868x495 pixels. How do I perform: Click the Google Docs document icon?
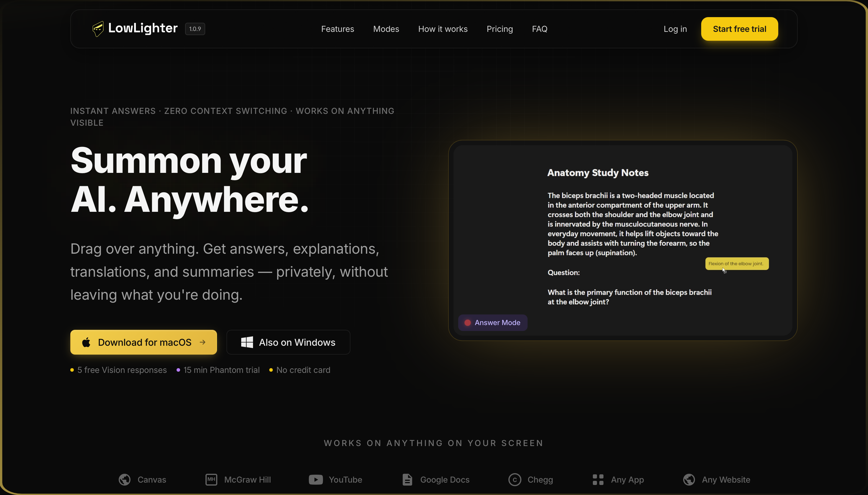(x=407, y=479)
